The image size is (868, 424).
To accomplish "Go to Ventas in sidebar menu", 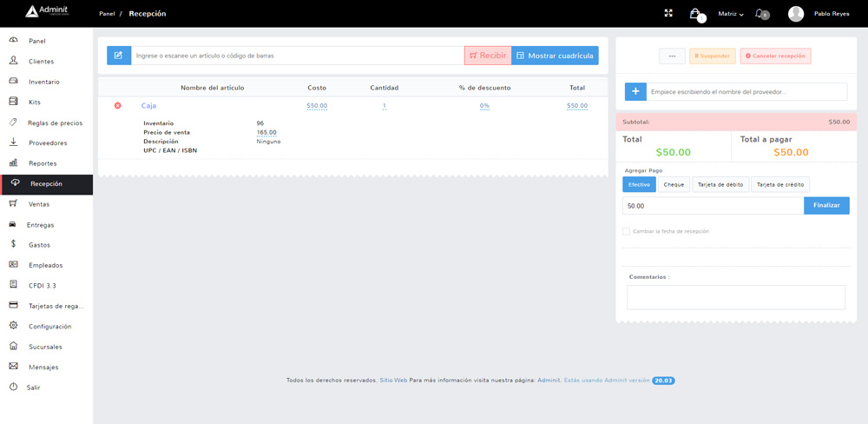I will (x=38, y=204).
